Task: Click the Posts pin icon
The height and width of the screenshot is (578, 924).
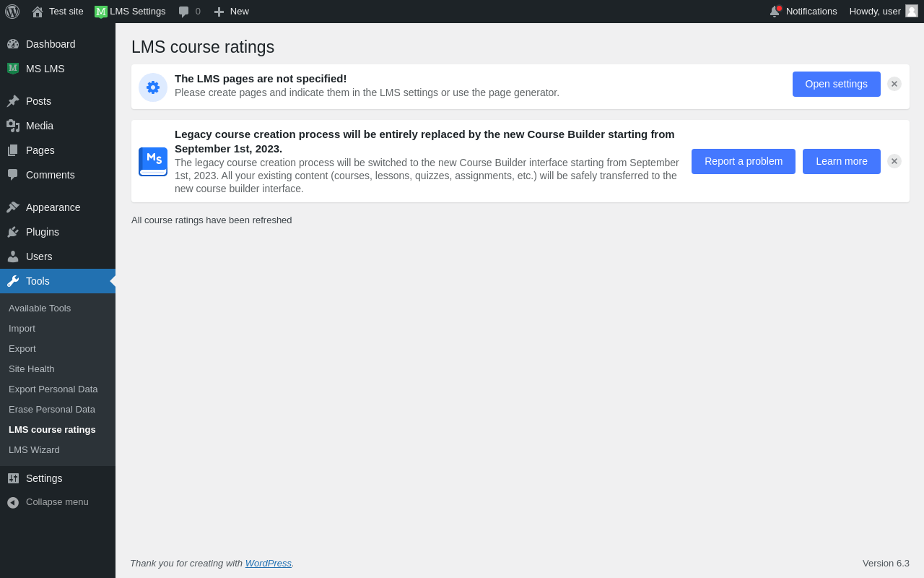Action: point(13,101)
